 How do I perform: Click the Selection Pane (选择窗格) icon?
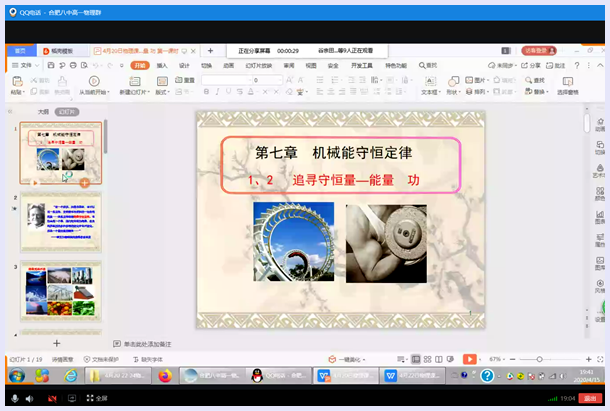568,81
